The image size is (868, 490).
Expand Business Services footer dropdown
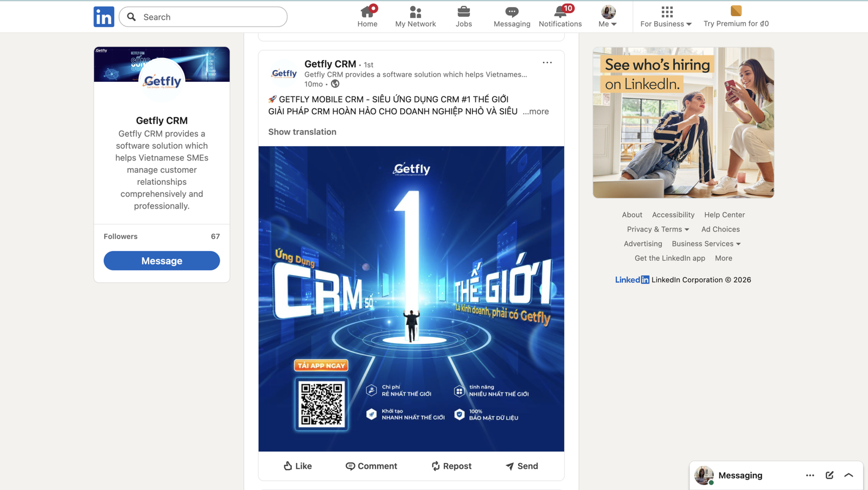click(x=706, y=244)
